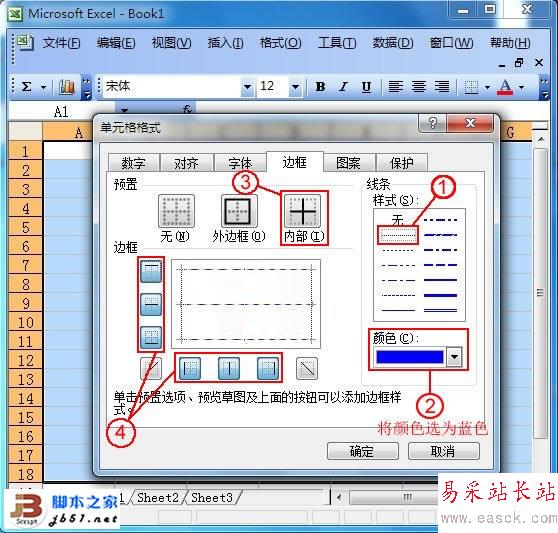This screenshot has height=533, width=558.
Task: Toggle the inside vertical border button
Action: [x=228, y=368]
